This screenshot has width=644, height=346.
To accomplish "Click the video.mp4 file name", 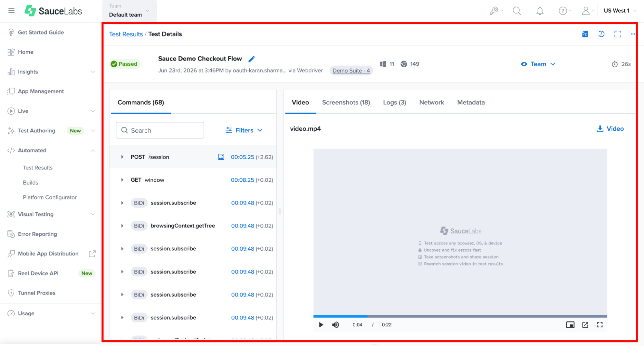I will 305,129.
